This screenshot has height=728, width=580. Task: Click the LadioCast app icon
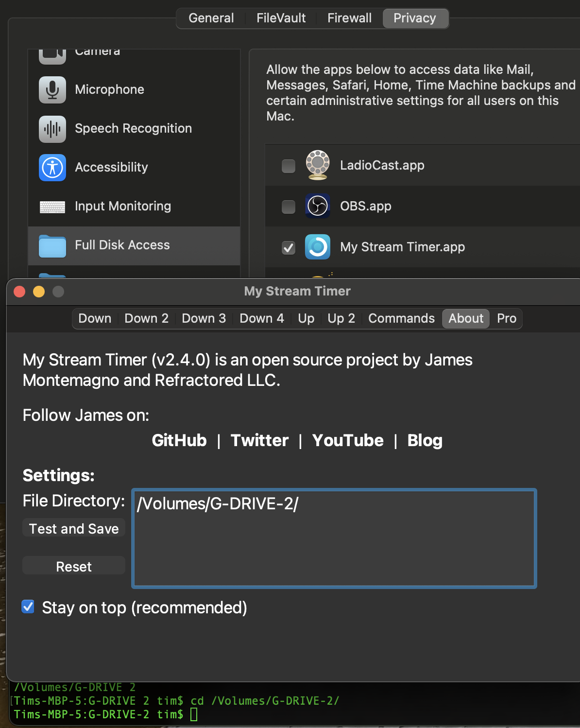pyautogui.click(x=317, y=165)
